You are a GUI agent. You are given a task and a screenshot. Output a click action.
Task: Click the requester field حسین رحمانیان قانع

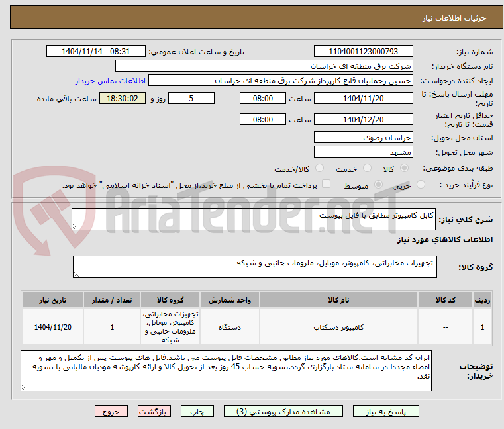click(x=281, y=80)
